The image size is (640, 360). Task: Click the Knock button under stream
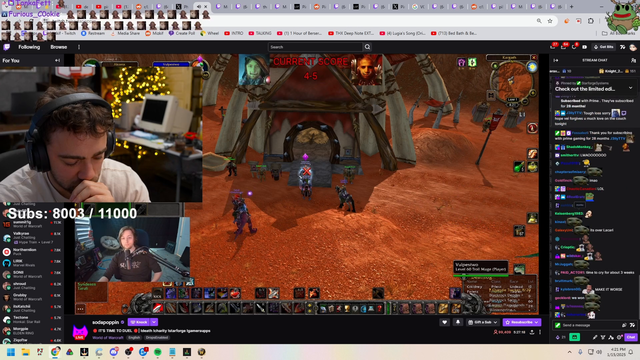click(139, 322)
